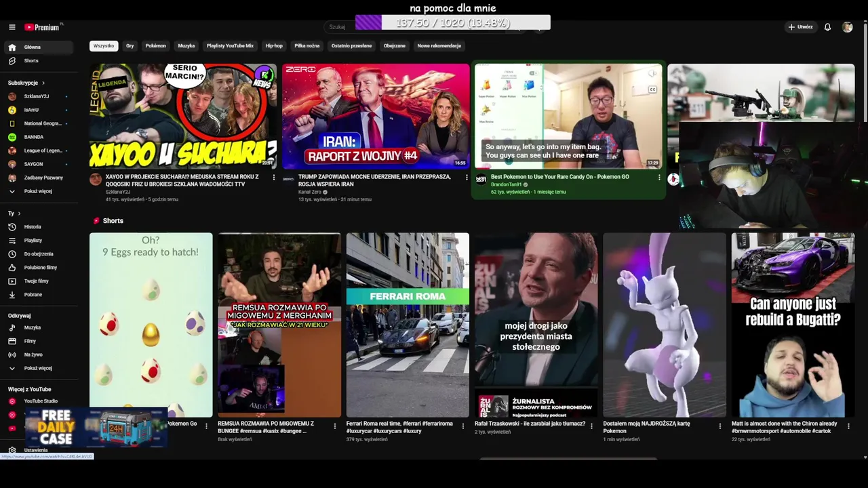Select the Piłka nożna chip
This screenshot has height=488, width=868.
click(x=307, y=46)
